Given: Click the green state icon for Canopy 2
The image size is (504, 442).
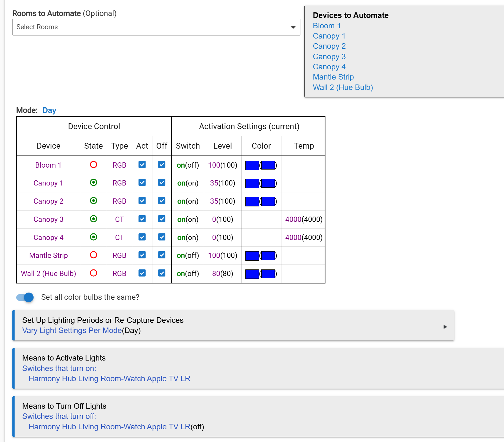Looking at the screenshot, I should click(x=94, y=201).
